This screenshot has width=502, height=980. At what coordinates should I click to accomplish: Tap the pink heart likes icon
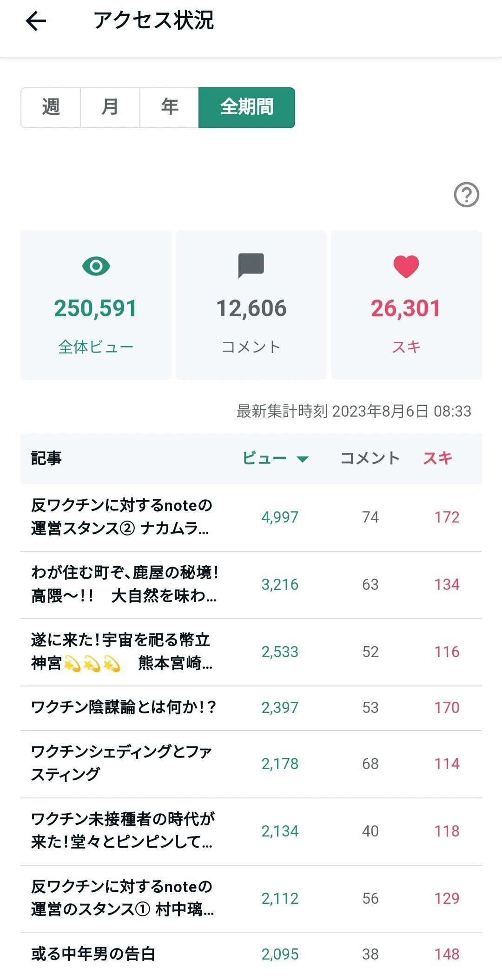coord(406,267)
